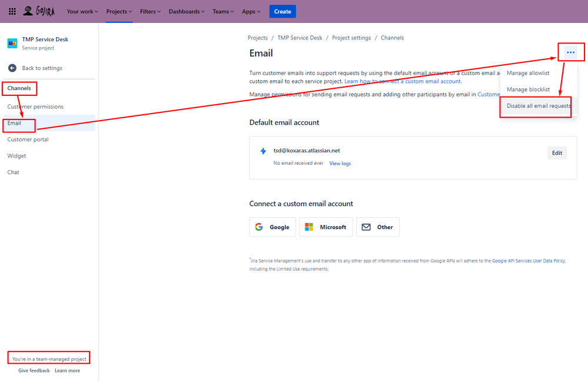Select Manage blocklist menu entry

(x=539, y=89)
